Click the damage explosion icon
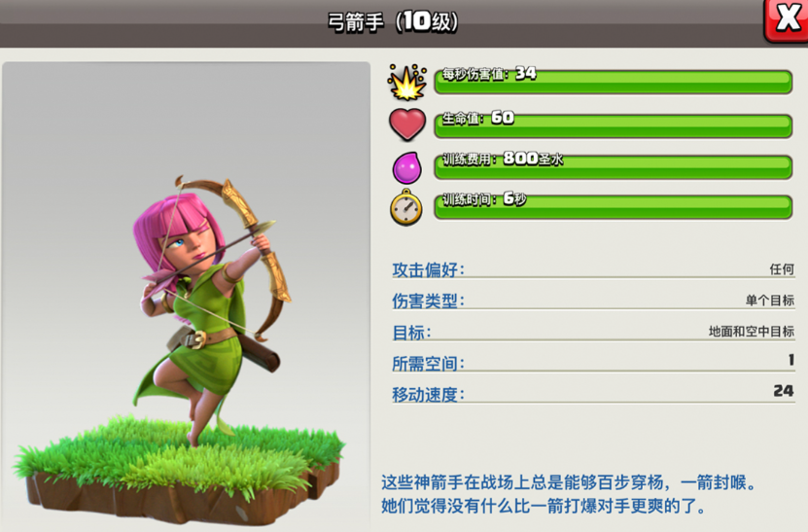The width and height of the screenshot is (808, 532). 407,83
